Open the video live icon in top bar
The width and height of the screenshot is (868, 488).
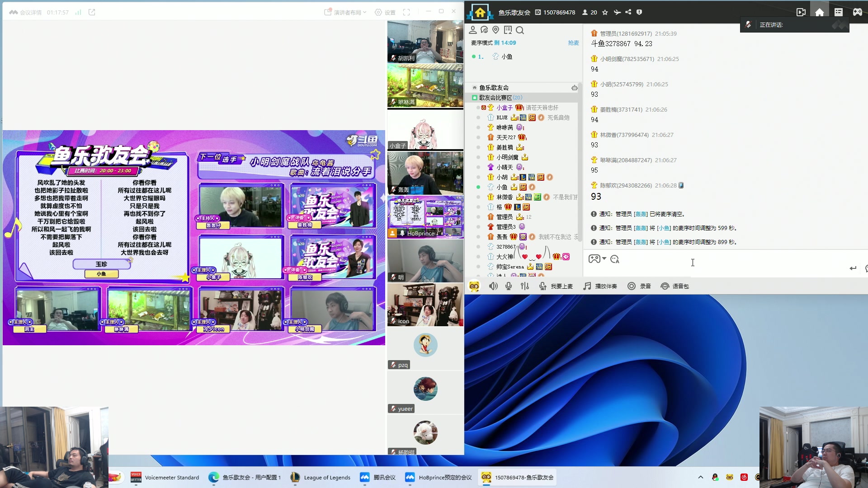pos(801,12)
